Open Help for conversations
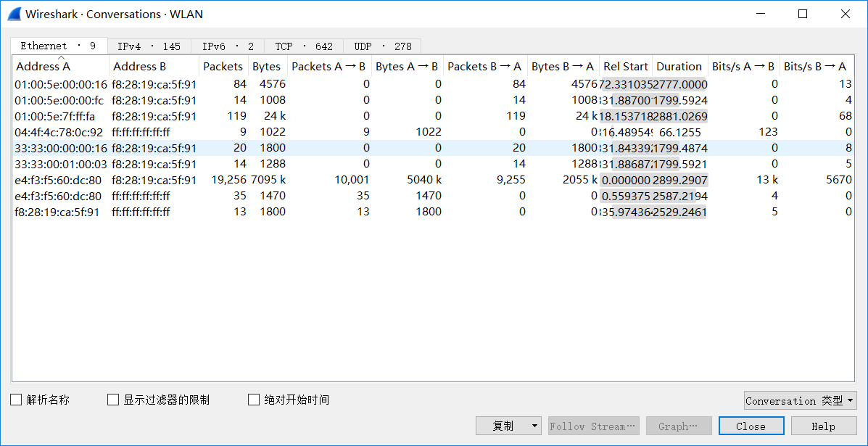 [x=824, y=426]
